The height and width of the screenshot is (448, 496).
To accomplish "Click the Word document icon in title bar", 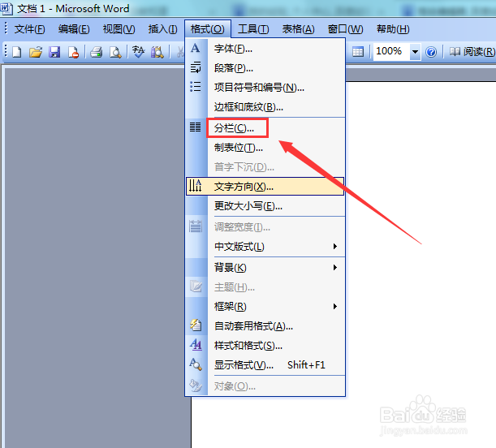I will click(6, 9).
